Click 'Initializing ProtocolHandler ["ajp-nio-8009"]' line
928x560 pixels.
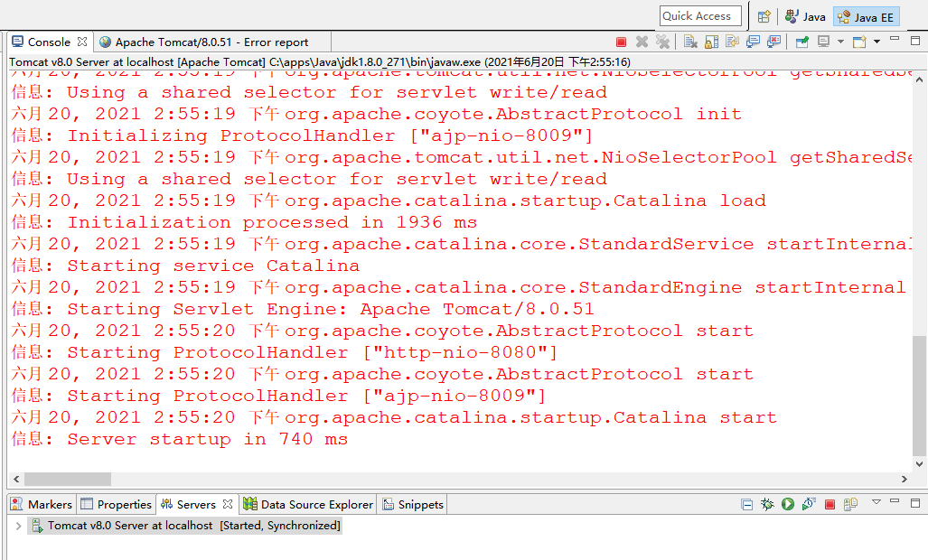coord(302,135)
